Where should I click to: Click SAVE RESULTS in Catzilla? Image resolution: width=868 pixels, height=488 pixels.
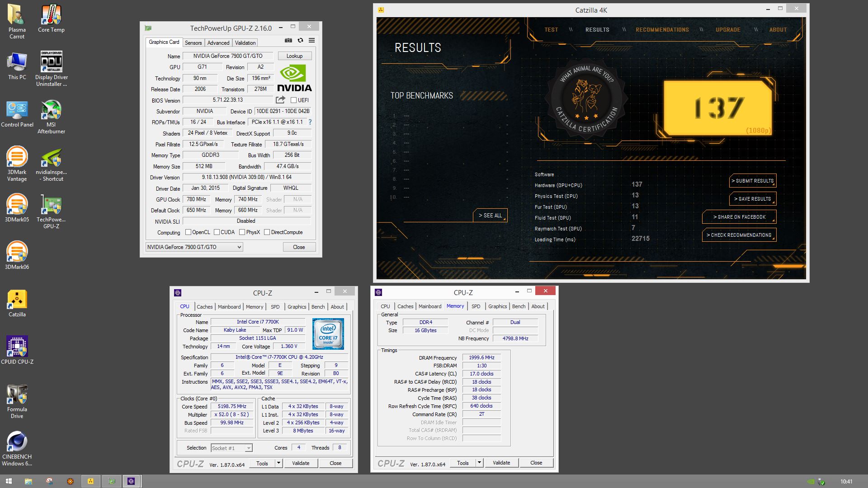click(752, 199)
